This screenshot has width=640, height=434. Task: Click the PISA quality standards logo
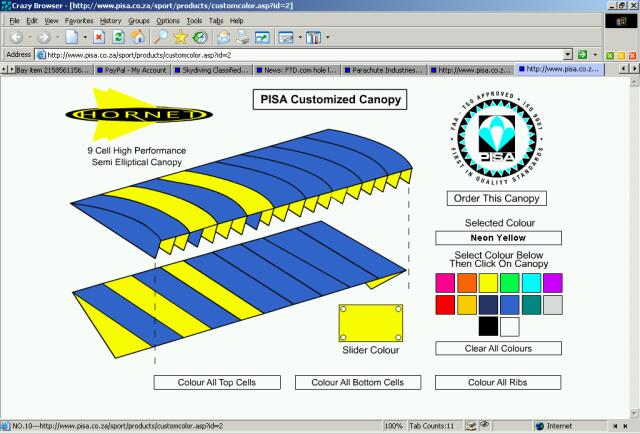coord(497,138)
